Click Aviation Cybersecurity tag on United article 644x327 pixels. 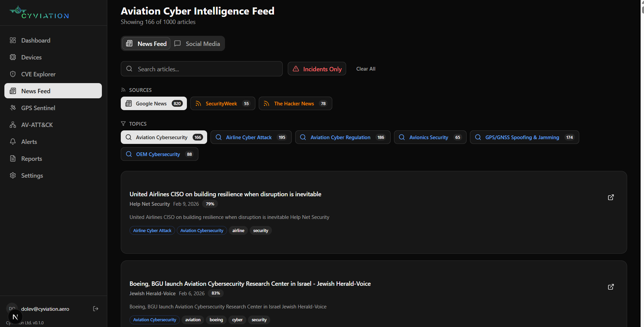tap(202, 230)
